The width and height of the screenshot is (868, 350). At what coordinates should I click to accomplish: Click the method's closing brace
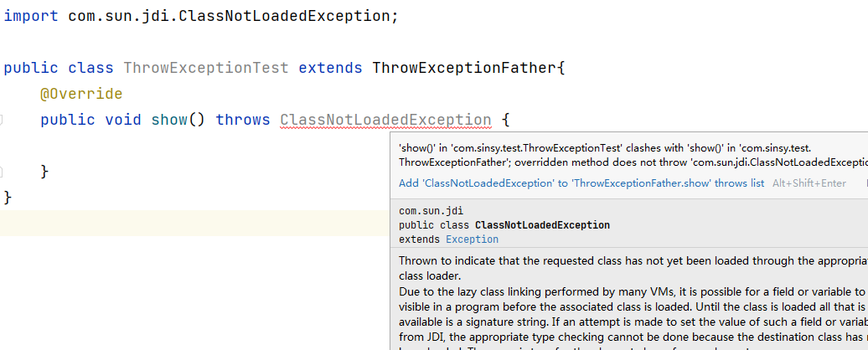tap(45, 172)
